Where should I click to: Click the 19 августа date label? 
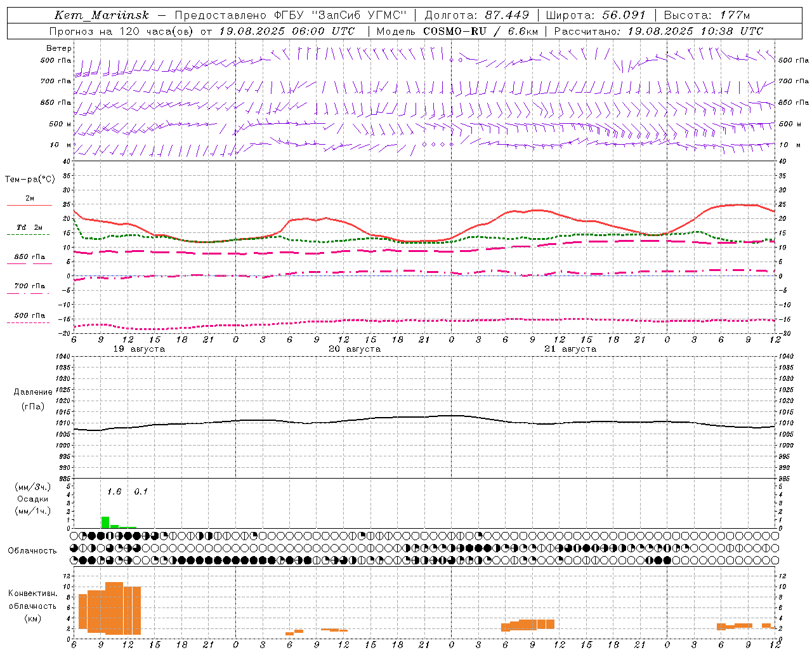click(x=139, y=349)
